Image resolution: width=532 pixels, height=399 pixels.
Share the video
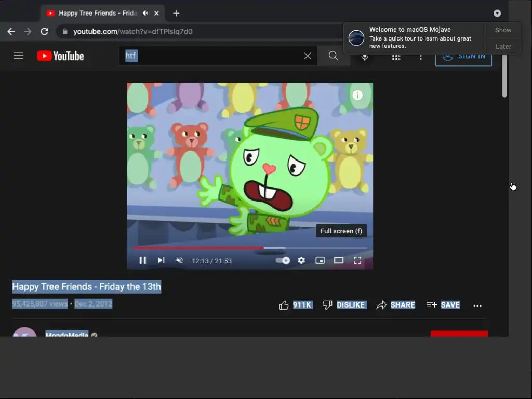pos(395,305)
